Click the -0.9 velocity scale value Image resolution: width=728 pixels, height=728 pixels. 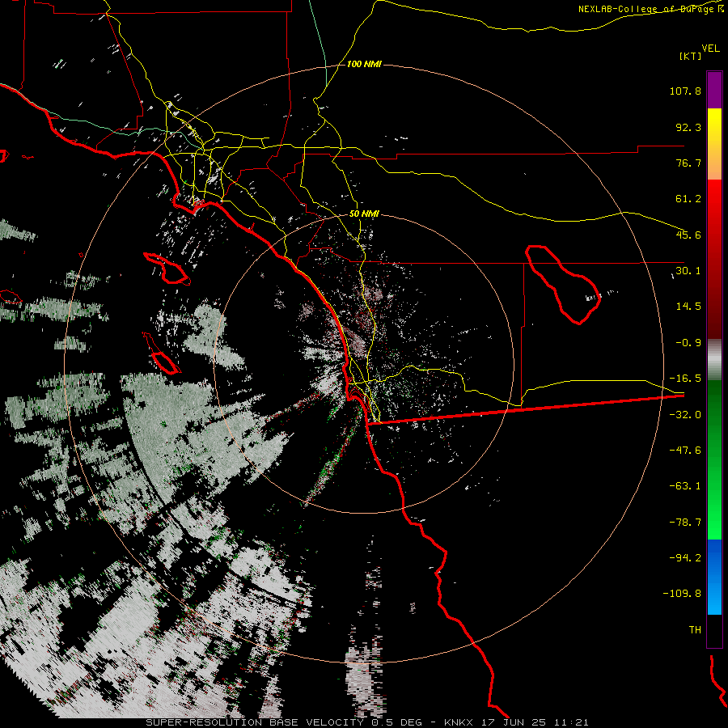(688, 343)
